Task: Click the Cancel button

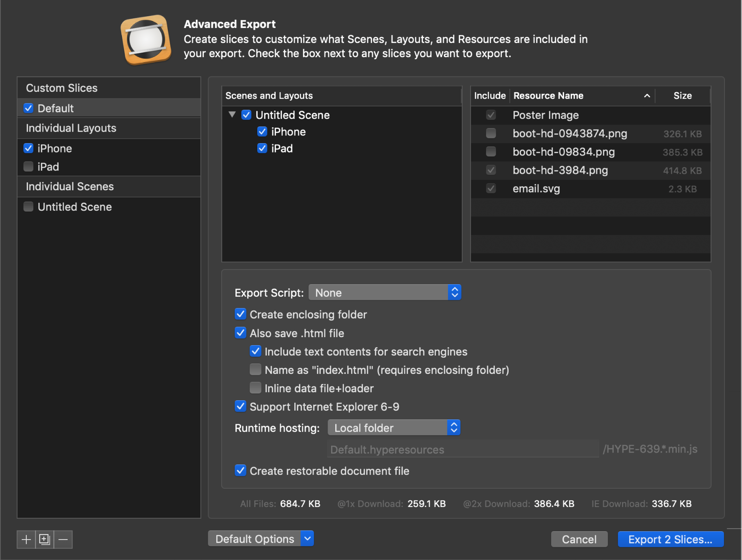Action: click(579, 539)
